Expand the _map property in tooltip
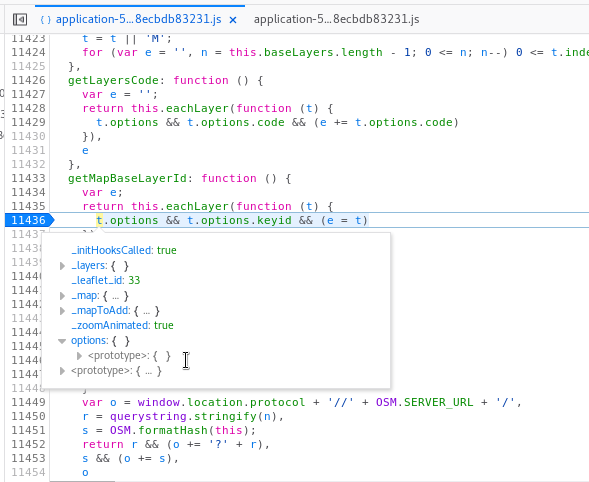This screenshot has height=482, width=589. click(62, 296)
